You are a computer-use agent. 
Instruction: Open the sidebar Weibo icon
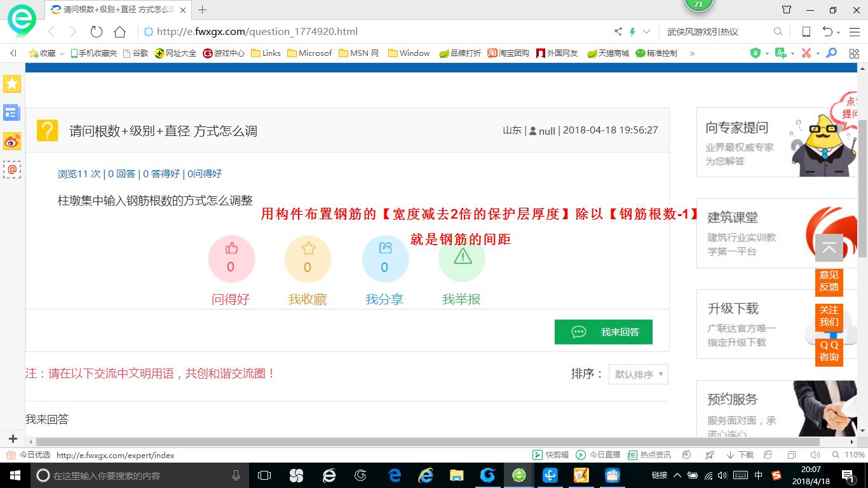coord(12,141)
